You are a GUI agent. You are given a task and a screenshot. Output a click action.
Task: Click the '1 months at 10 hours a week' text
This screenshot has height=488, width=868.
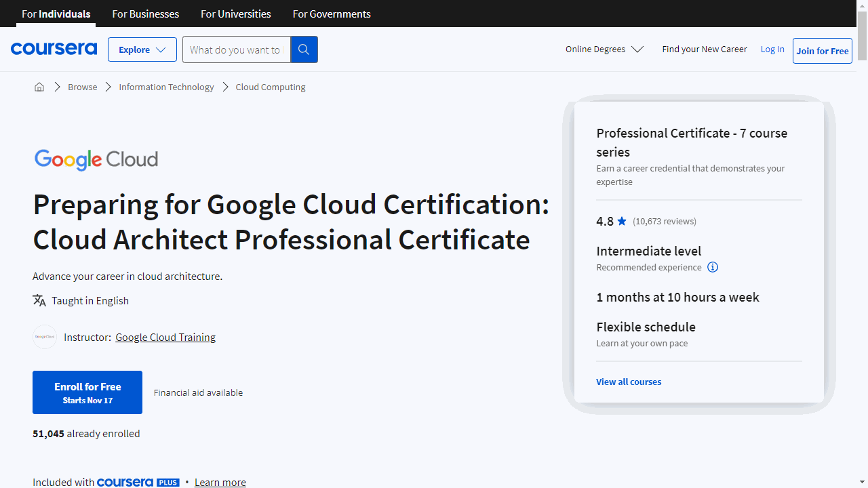678,297
